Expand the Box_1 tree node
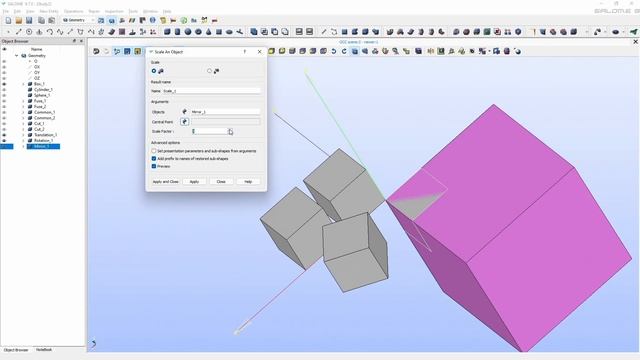640x360 pixels. (23, 84)
